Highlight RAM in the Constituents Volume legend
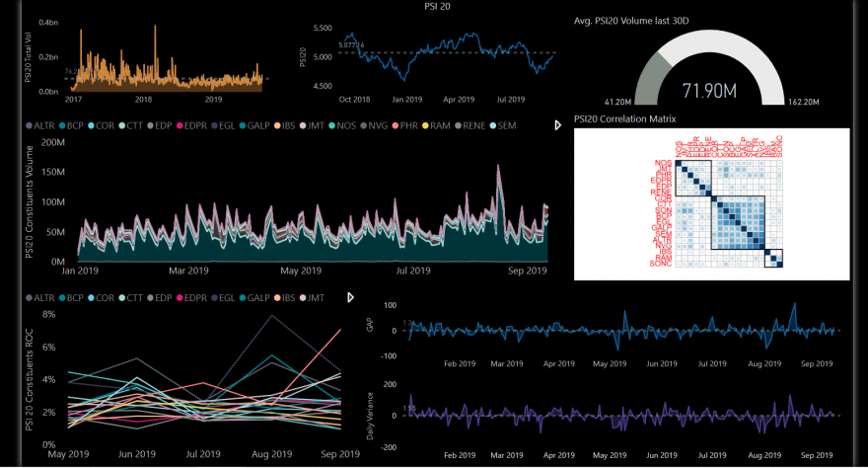This screenshot has width=868, height=468. pyautogui.click(x=436, y=125)
